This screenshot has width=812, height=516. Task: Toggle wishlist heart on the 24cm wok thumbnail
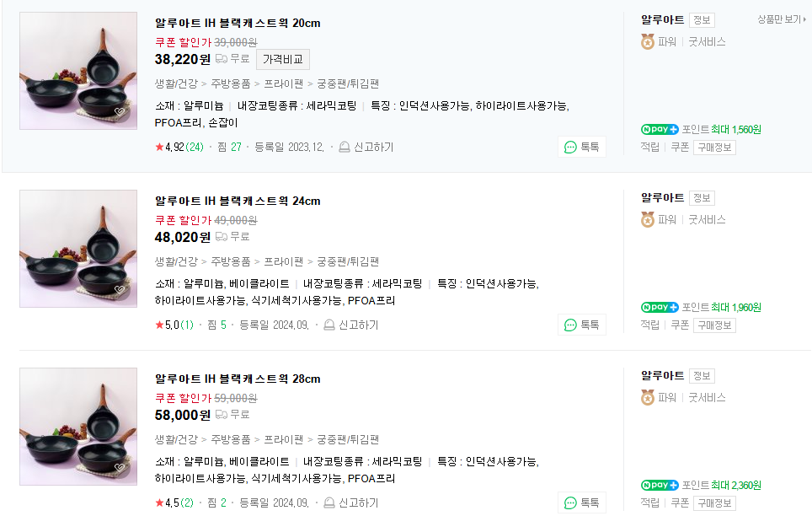point(120,290)
